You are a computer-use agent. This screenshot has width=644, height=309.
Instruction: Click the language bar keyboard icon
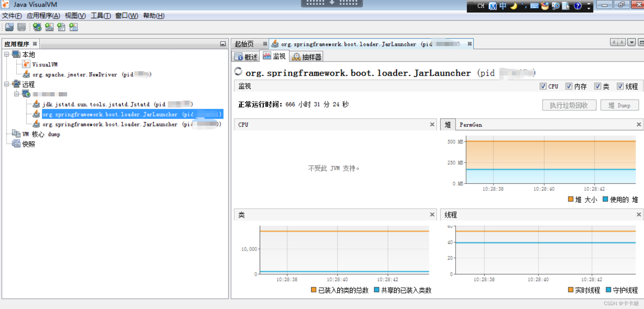click(x=534, y=6)
